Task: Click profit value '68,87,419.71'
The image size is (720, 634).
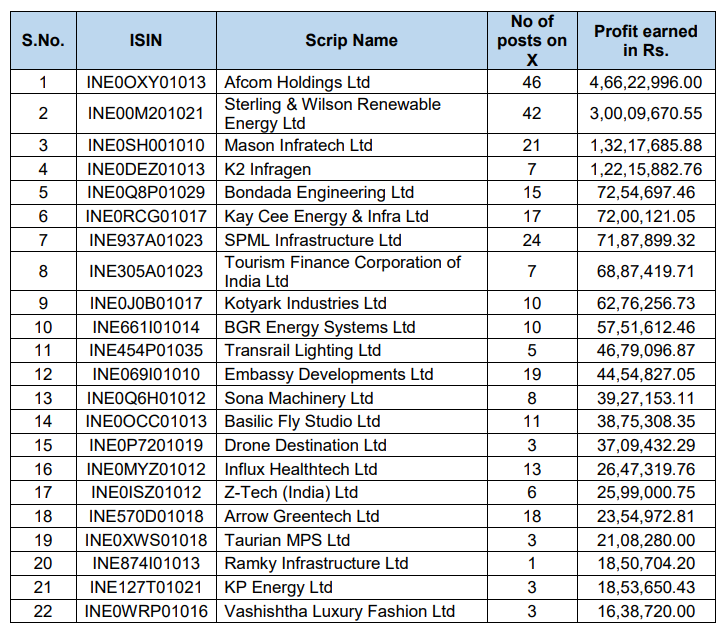Action: tap(646, 271)
